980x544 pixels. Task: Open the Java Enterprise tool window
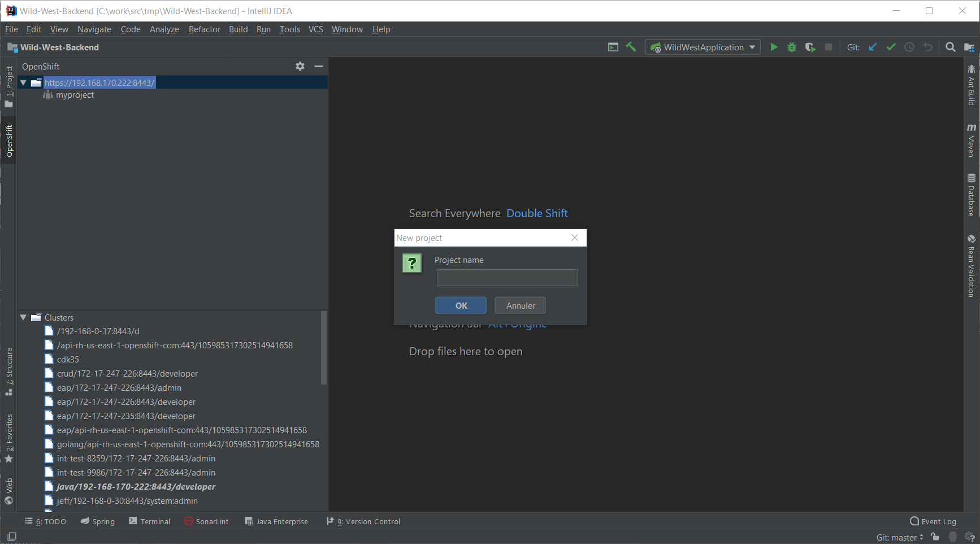(276, 521)
